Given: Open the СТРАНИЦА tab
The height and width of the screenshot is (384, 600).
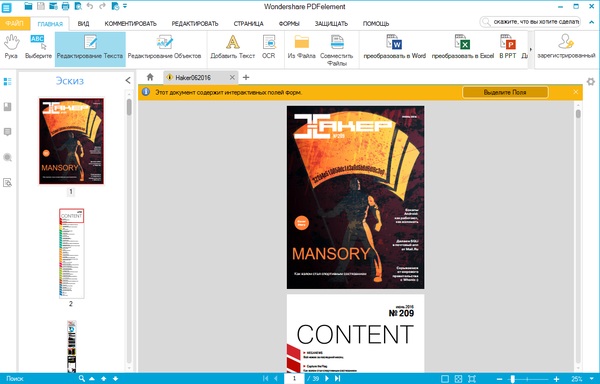Looking at the screenshot, I should (x=248, y=24).
